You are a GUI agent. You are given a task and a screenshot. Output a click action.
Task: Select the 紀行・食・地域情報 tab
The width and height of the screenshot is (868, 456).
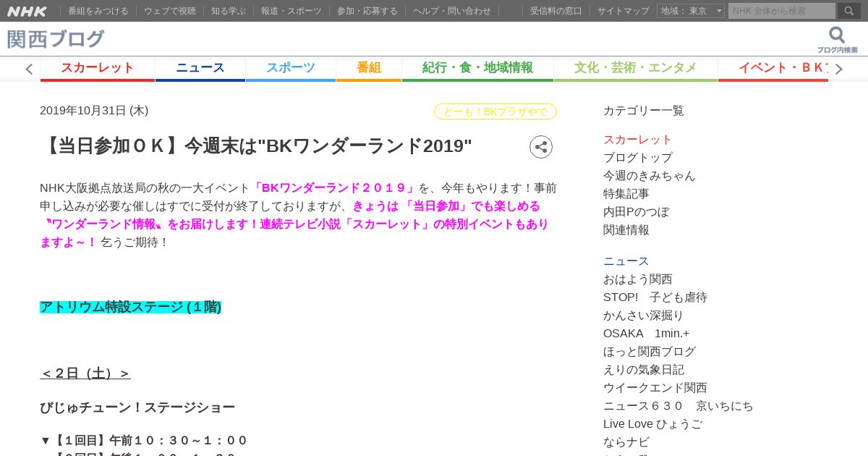478,68
